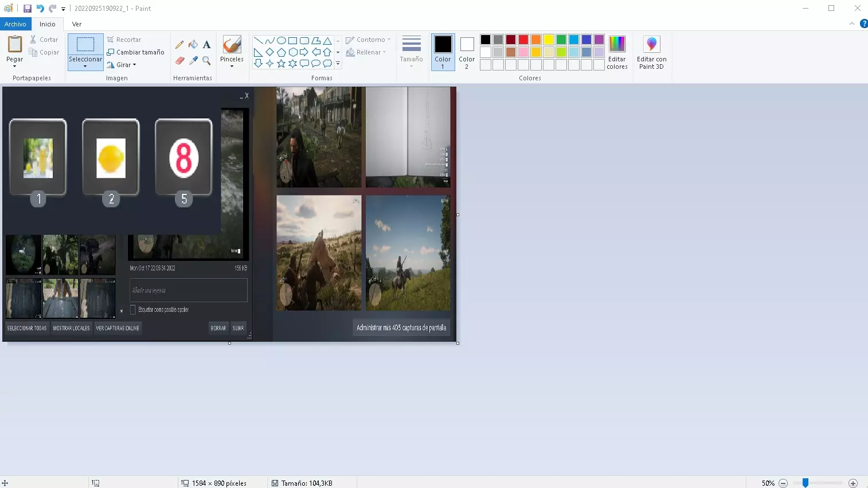Choose the Down arrow shape

pos(258,64)
